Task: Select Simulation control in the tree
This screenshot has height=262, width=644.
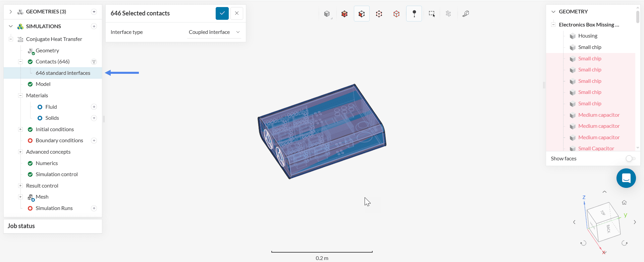Action: (56, 174)
